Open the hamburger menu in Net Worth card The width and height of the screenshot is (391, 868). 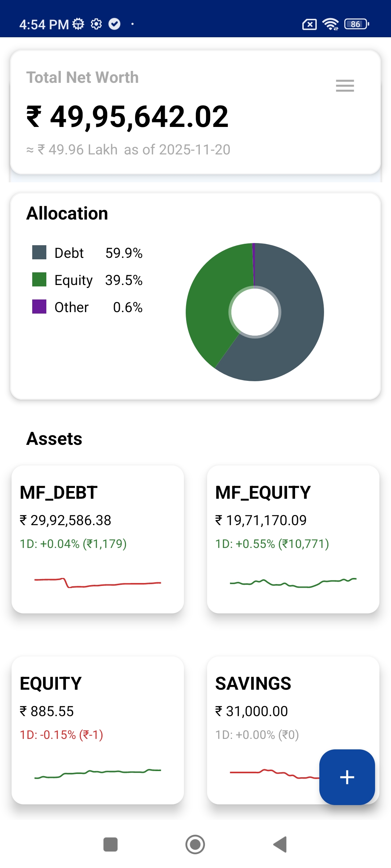coord(345,86)
